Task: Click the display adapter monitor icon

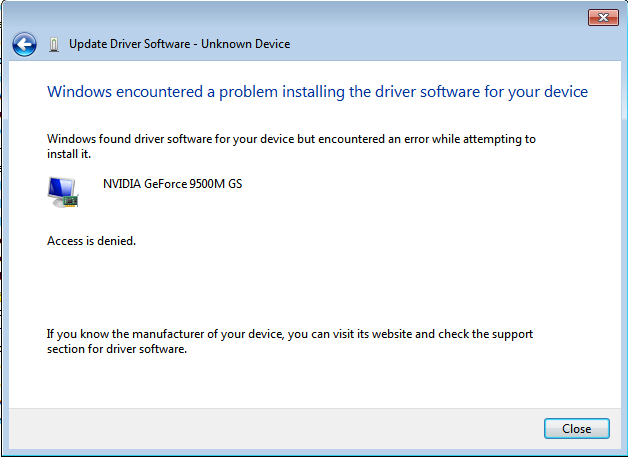Action: point(63,192)
